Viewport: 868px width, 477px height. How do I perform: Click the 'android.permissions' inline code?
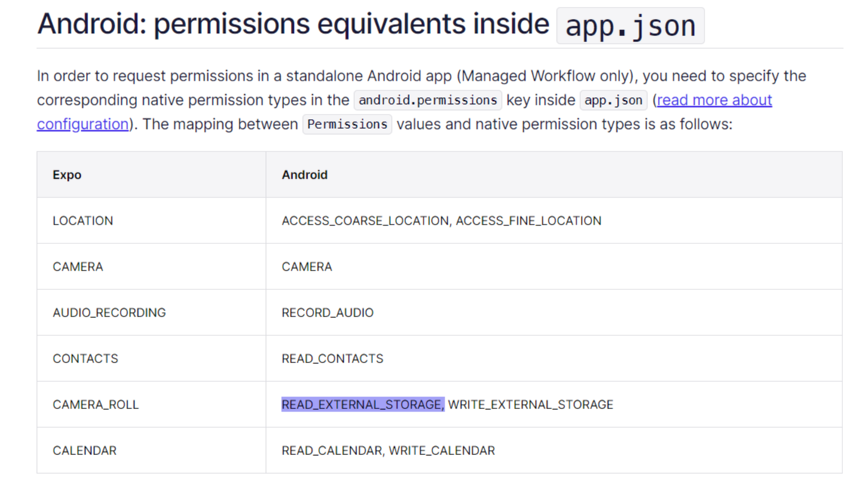428,100
